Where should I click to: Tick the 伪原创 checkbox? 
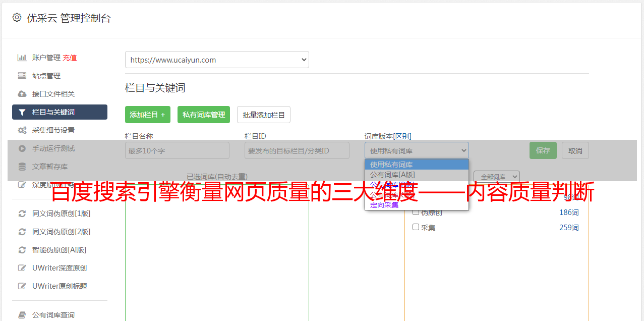coord(416,212)
